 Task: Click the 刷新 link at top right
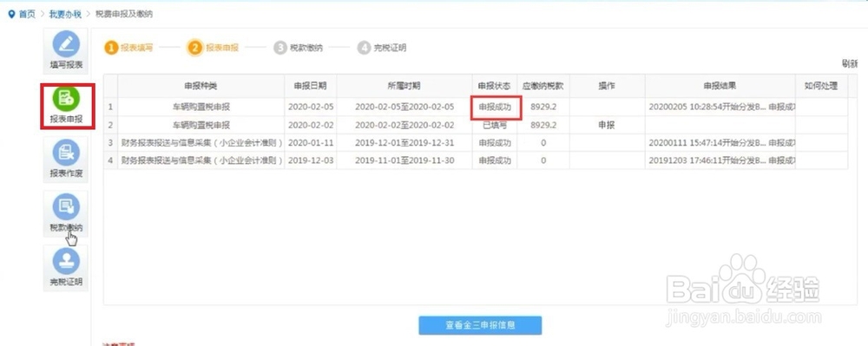pos(850,64)
